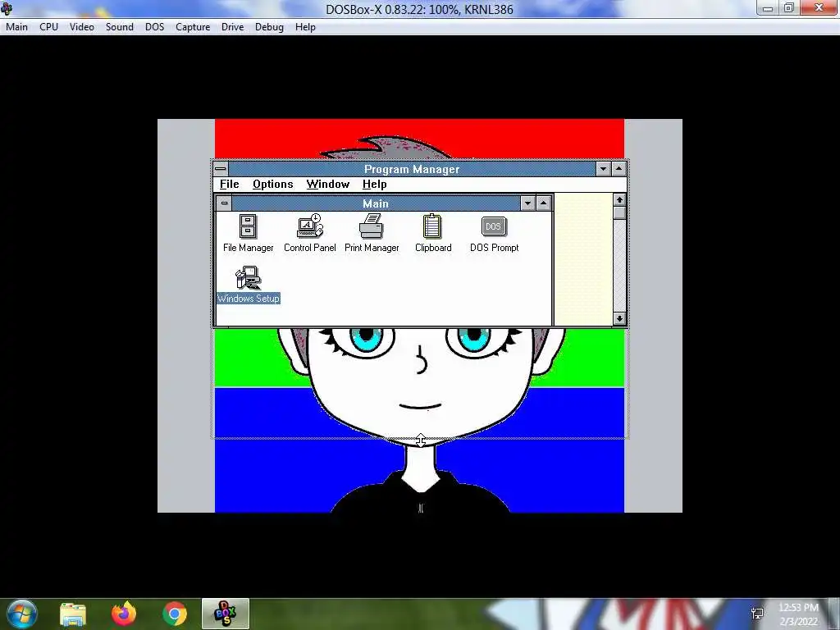This screenshot has height=630, width=840.
Task: Open DOSBox-X DOS menu
Action: [154, 27]
